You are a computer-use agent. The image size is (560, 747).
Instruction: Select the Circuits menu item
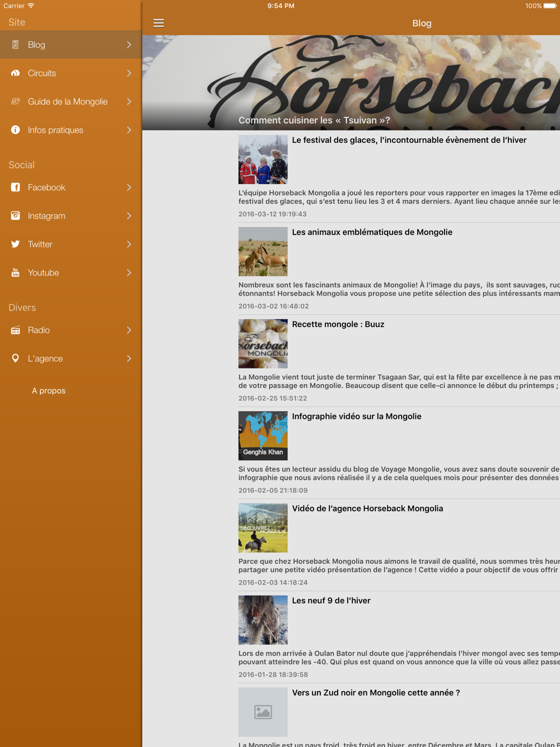pos(71,73)
